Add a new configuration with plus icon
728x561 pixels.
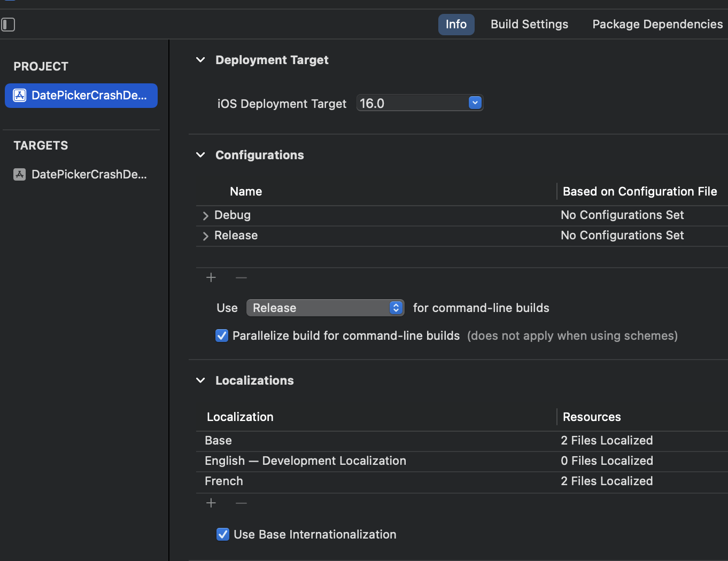pyautogui.click(x=211, y=277)
